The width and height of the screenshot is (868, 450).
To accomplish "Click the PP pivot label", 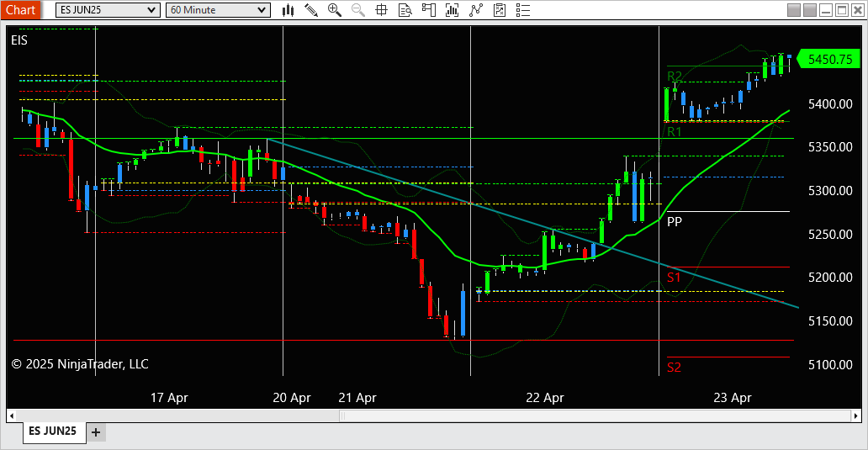I will [675, 221].
